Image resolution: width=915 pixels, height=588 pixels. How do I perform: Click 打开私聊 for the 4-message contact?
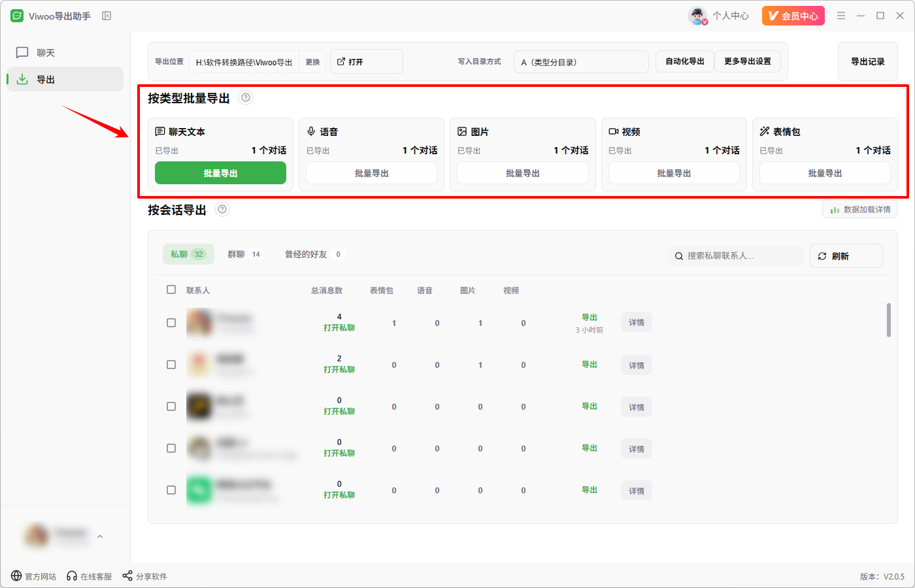pyautogui.click(x=339, y=328)
